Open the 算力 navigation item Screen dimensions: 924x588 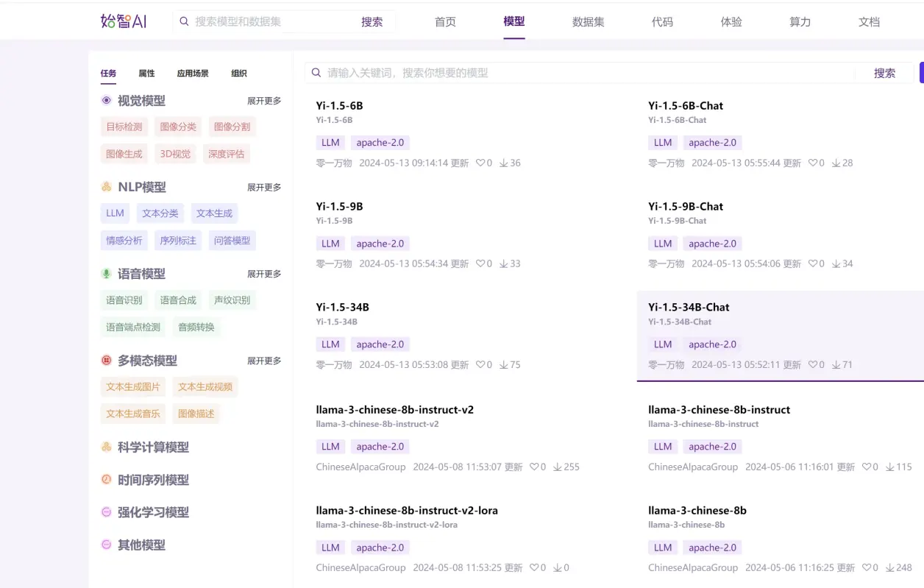[800, 22]
